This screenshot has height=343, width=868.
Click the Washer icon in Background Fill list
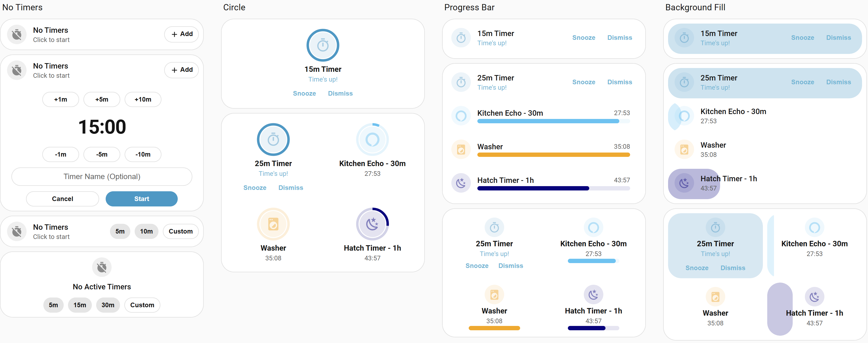(684, 150)
